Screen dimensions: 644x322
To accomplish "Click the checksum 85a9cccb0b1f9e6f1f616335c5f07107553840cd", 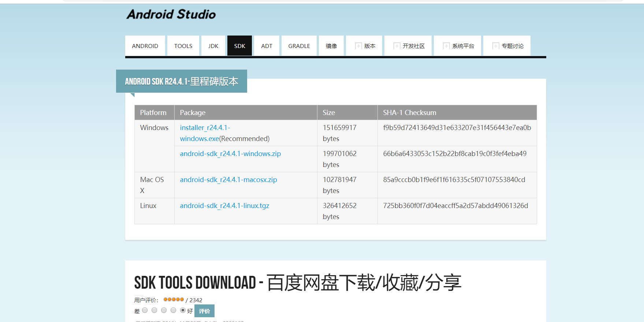I will tap(454, 179).
